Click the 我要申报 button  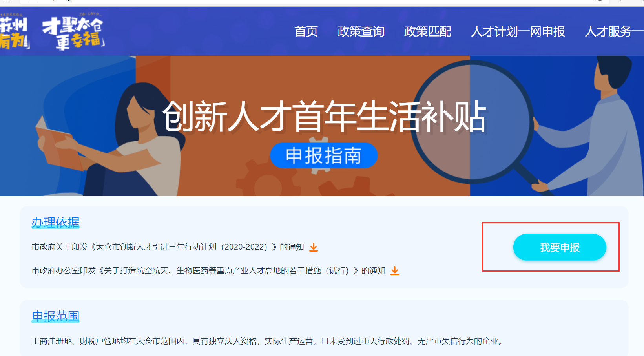point(560,247)
